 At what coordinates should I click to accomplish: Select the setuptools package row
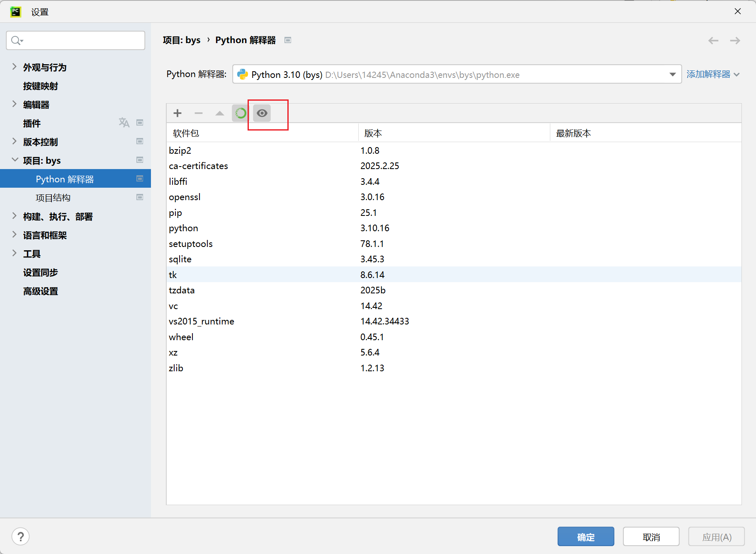coord(454,244)
